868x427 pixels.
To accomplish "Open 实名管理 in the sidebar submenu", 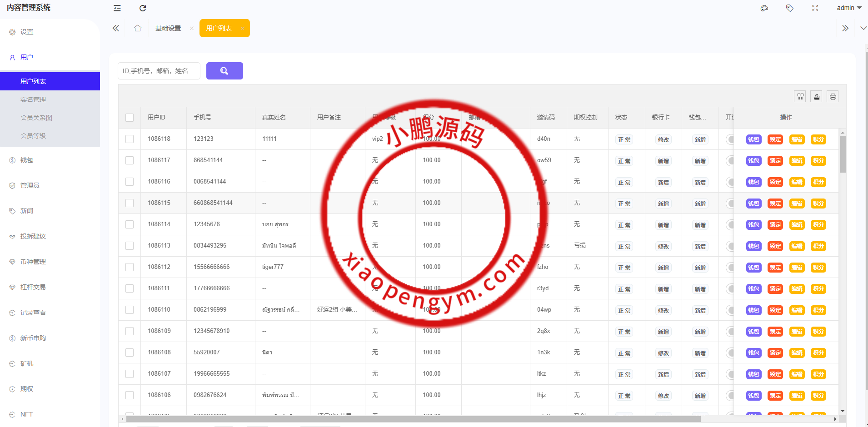I will coord(33,99).
